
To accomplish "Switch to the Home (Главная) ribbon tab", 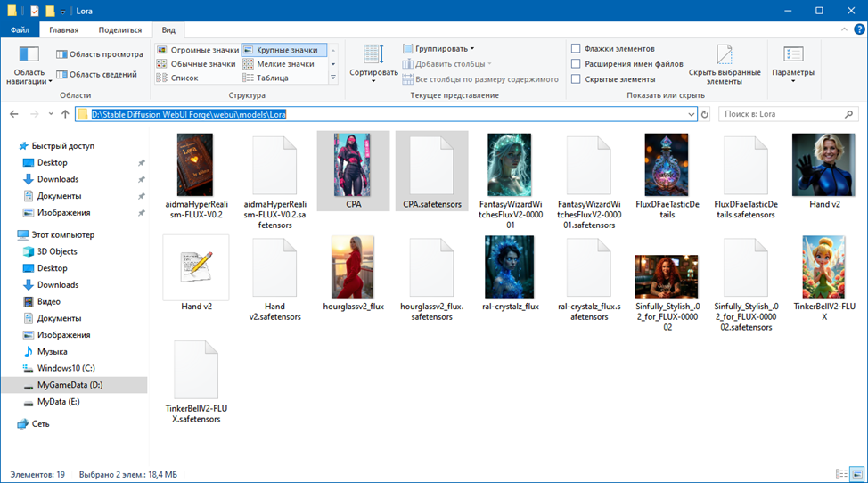I will click(63, 29).
